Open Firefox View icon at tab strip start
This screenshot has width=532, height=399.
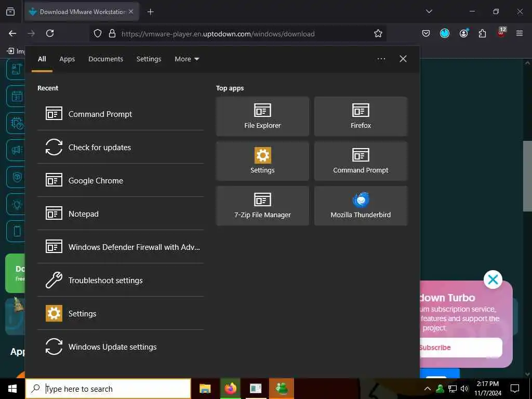[10, 12]
